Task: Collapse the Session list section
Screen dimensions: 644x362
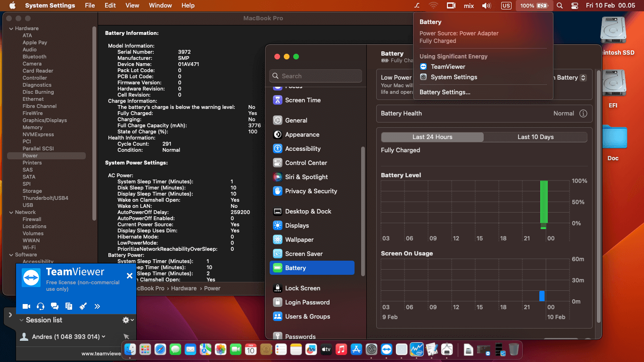Action: pyautogui.click(x=22, y=320)
